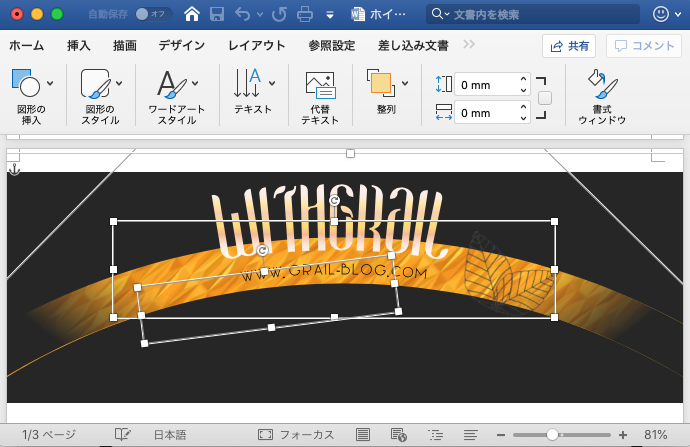Image resolution: width=690 pixels, height=447 pixels.
Task: Click the Save floppy disk icon
Action: click(x=217, y=15)
